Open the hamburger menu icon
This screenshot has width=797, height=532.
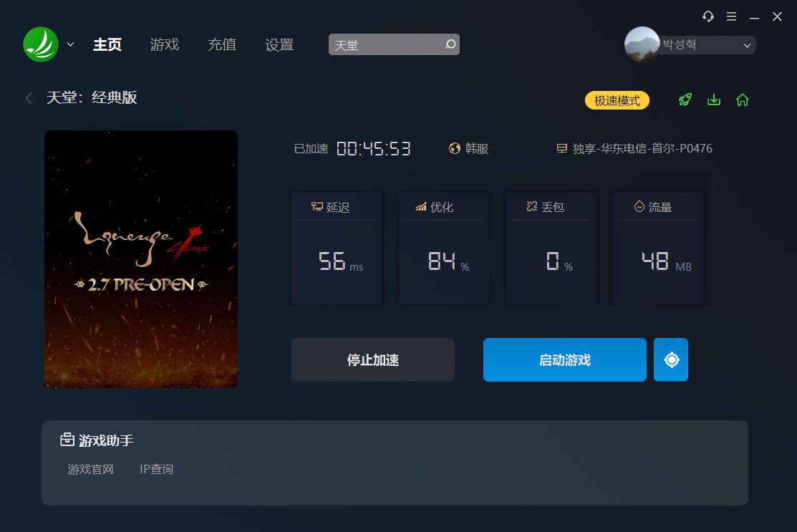click(731, 16)
